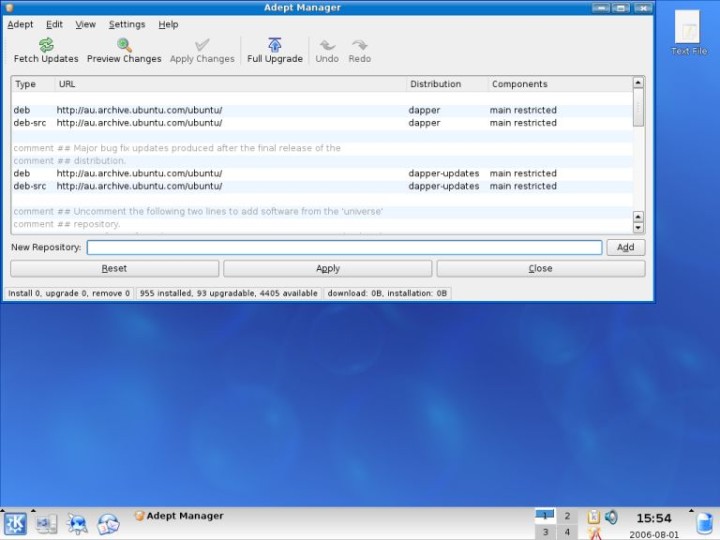
Task: Click the 'download: 0B, installation: 0B' status
Action: pos(387,293)
